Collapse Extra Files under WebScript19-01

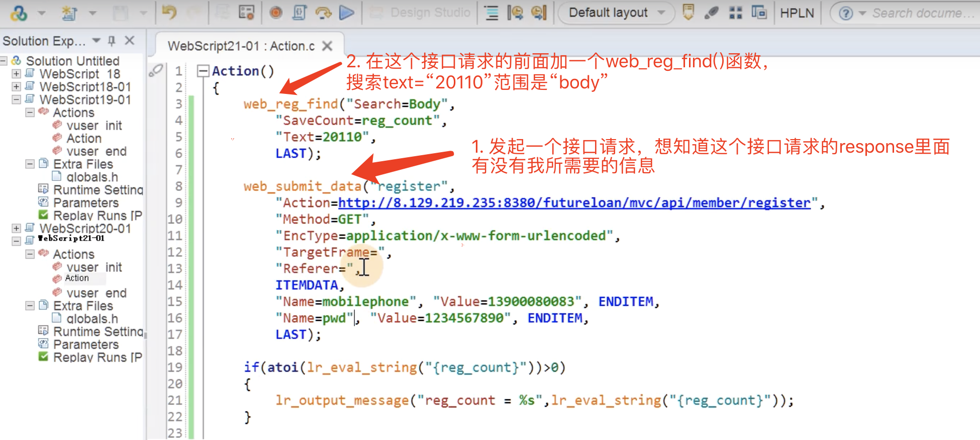pos(30,164)
